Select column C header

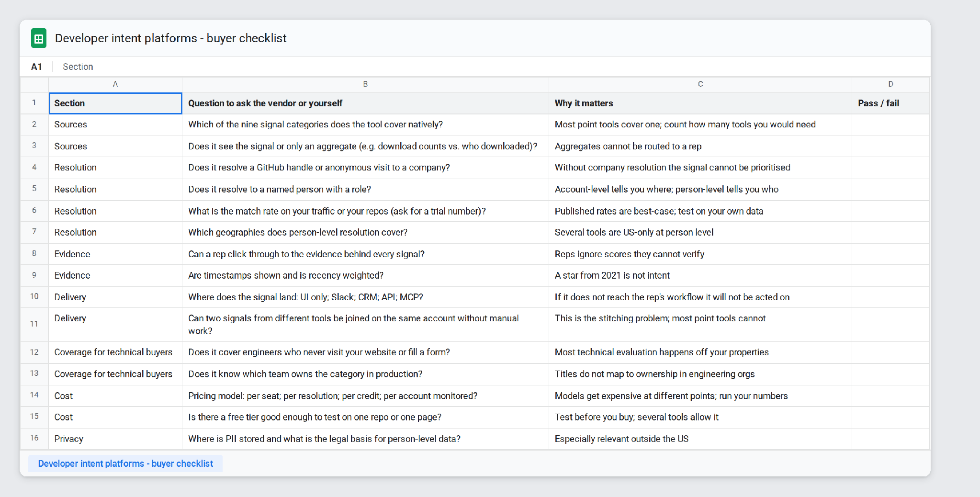[x=700, y=84]
